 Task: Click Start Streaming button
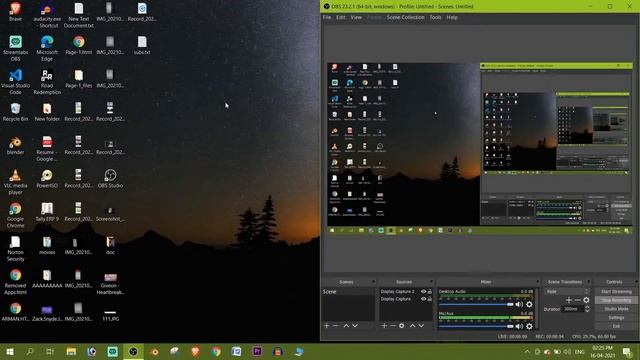616,291
